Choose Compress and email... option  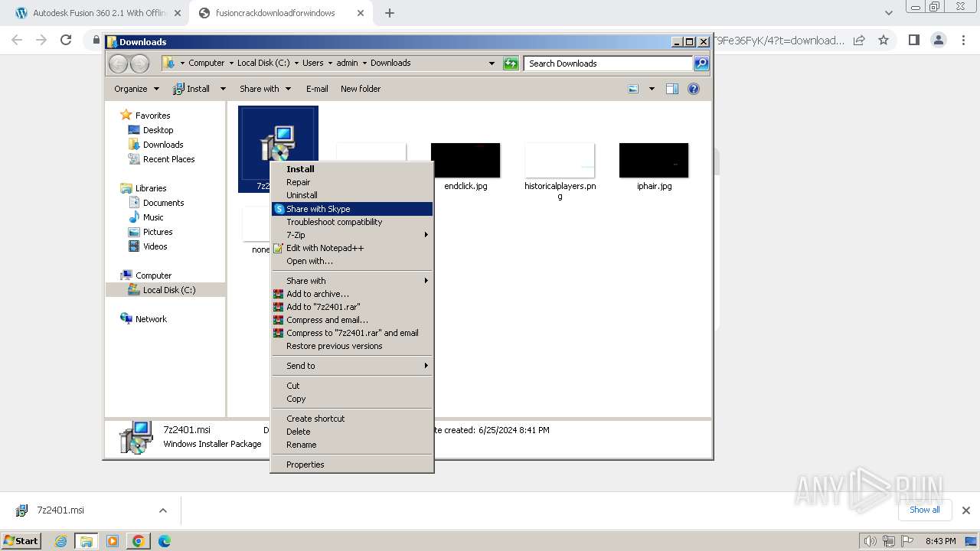[x=352, y=320]
